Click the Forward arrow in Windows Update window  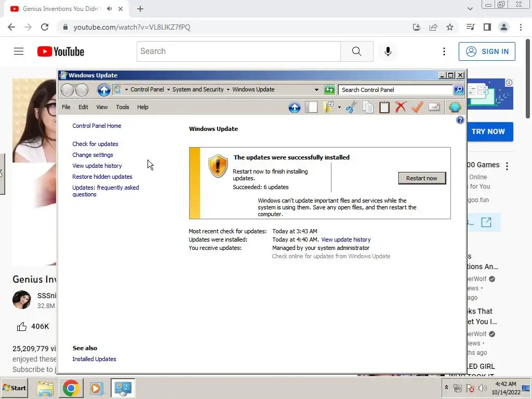point(82,90)
